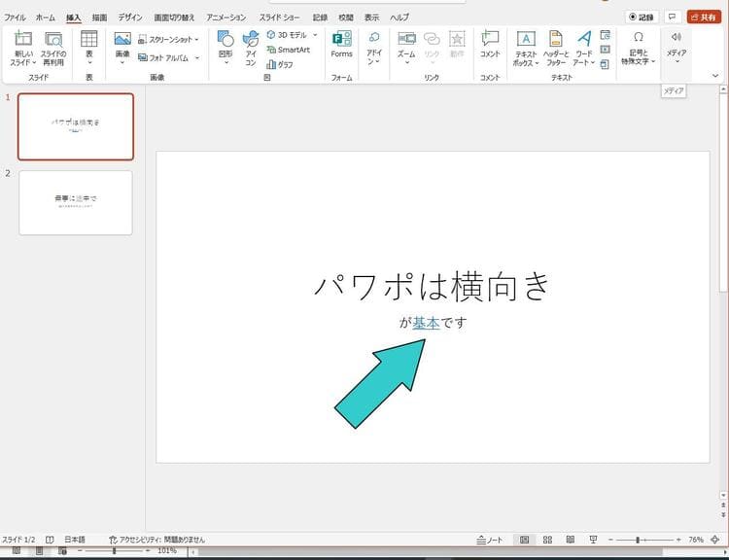Open the comments pane speech-bubble icon
This screenshot has height=560, width=729.
tap(672, 17)
